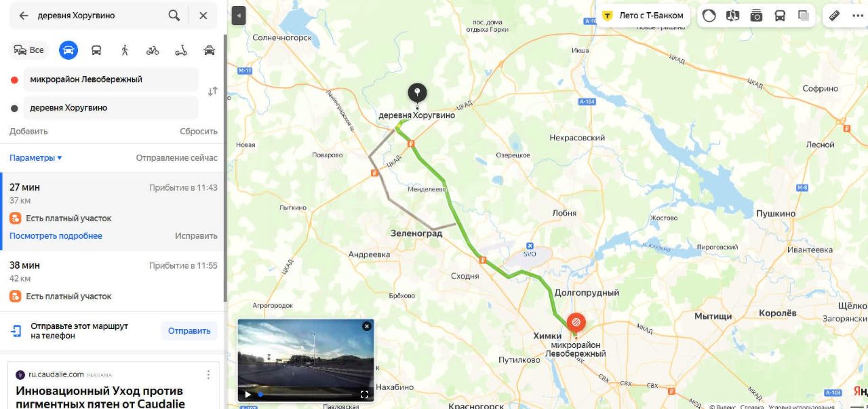The height and width of the screenshot is (409, 868).
Task: Select the bicycle route mode
Action: (153, 50)
